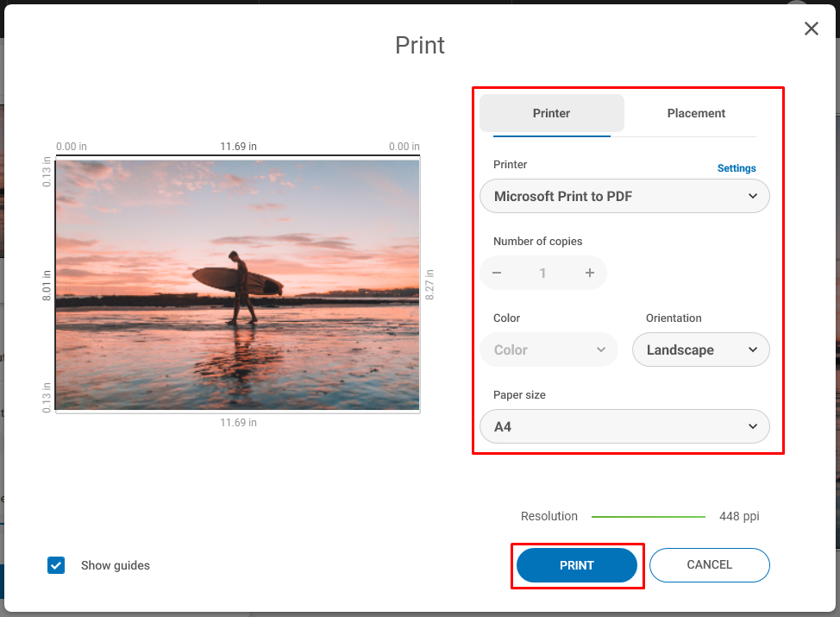
Task: Click the Resolution slider track
Action: (x=648, y=516)
